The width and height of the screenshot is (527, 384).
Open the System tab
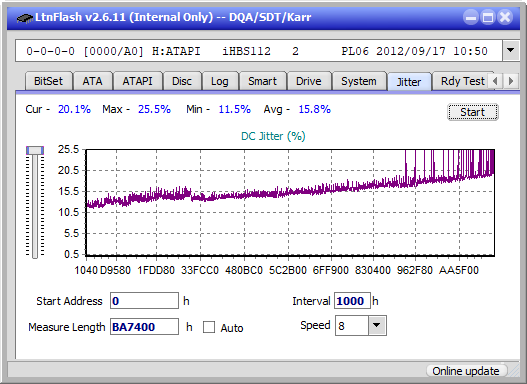tap(359, 81)
